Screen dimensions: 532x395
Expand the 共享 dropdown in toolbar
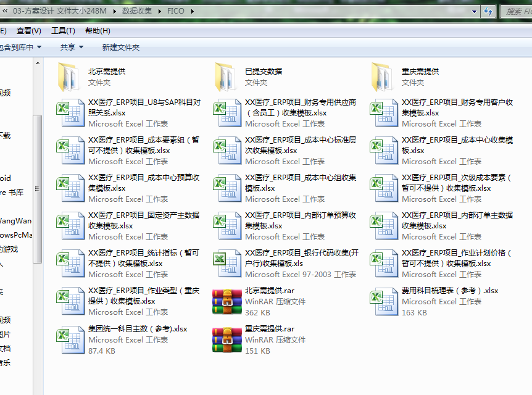[x=72, y=47]
